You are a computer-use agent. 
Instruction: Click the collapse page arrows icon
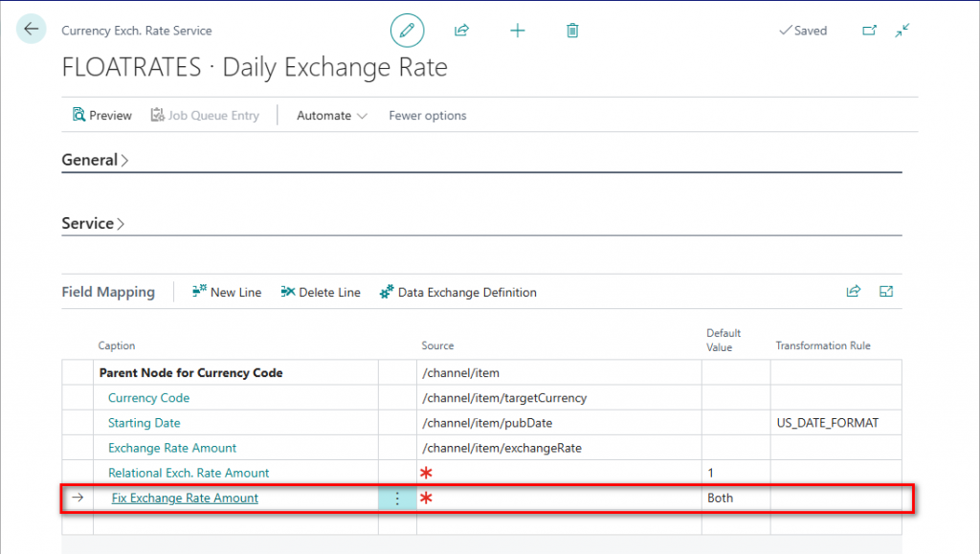[x=902, y=31]
